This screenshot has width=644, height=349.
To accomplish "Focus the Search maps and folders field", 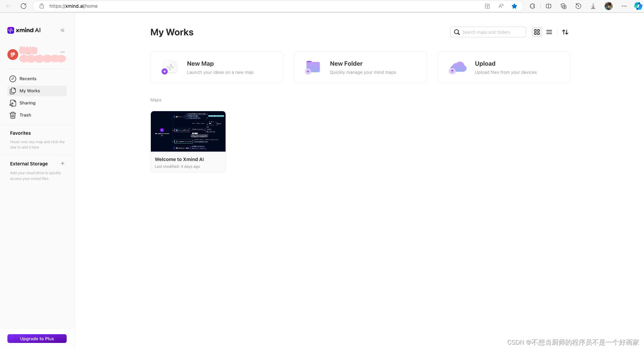I will [x=488, y=32].
